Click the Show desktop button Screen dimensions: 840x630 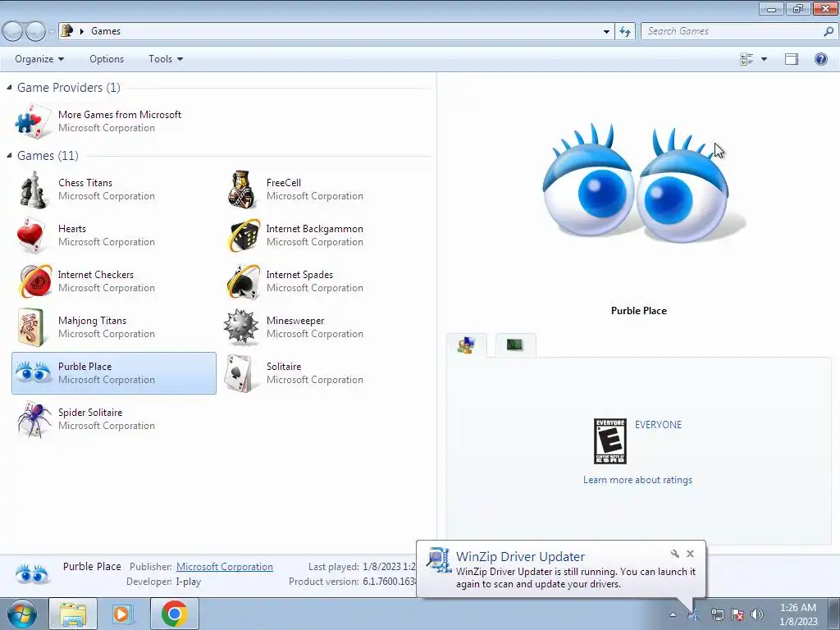(834, 614)
